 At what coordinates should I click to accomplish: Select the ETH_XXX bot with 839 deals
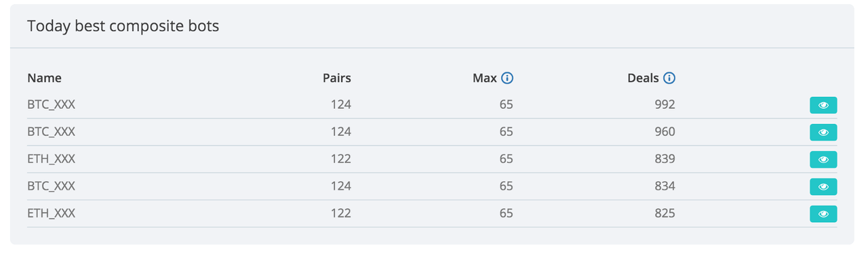51,159
